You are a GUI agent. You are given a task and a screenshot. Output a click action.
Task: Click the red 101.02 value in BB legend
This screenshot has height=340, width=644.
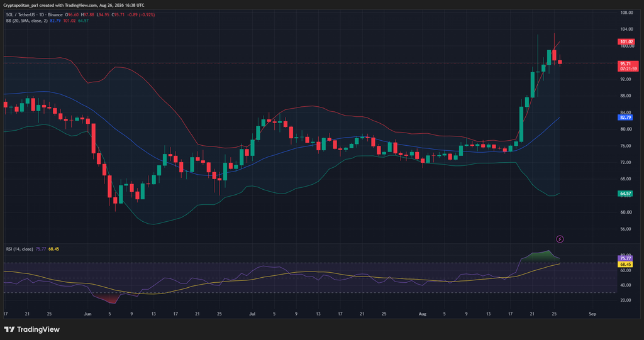coord(69,21)
